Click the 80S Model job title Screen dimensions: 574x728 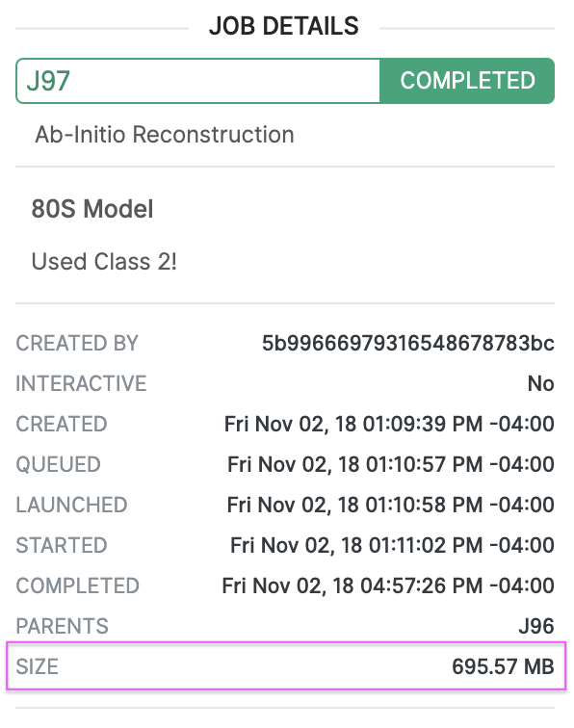[91, 209]
